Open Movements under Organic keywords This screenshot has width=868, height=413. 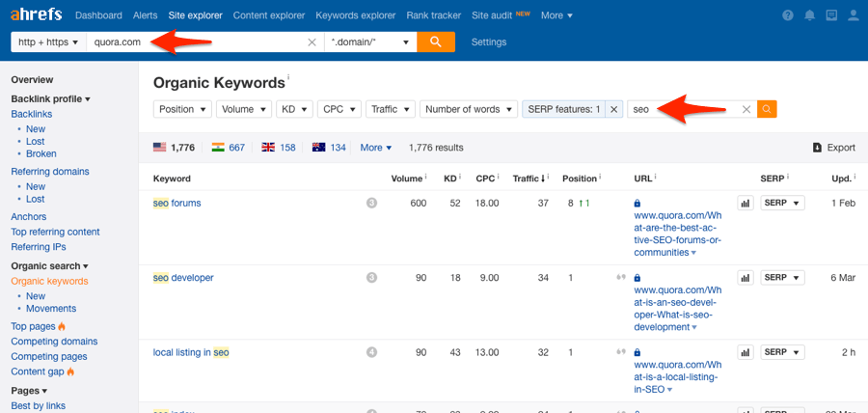(51, 309)
